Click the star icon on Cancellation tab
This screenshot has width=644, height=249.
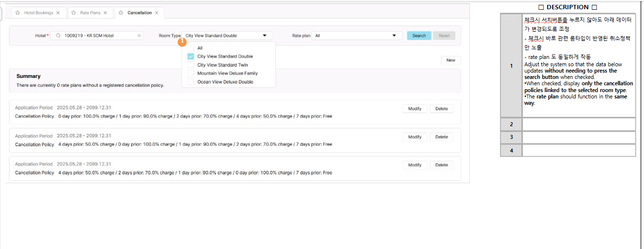(x=121, y=13)
